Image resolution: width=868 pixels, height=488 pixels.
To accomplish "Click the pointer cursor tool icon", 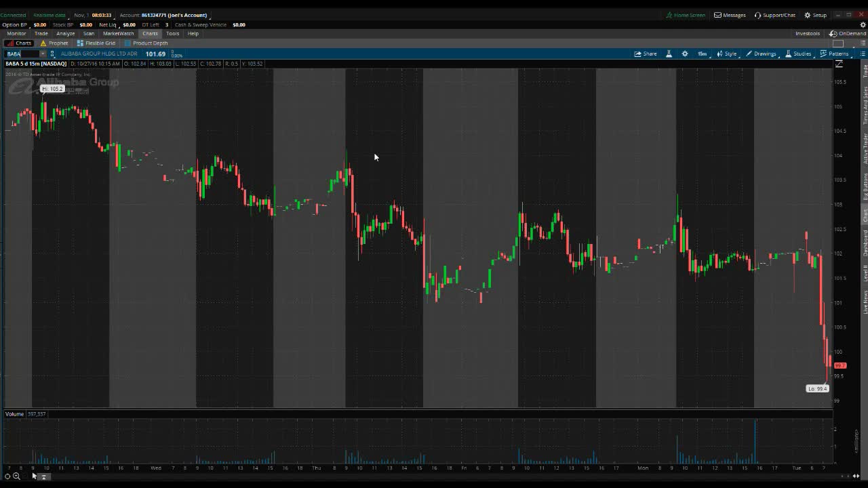I will (34, 476).
